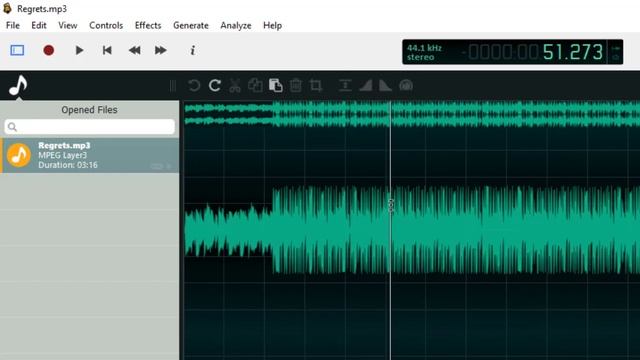
Task: Click the Duration: 03:16 text
Action: (68, 165)
